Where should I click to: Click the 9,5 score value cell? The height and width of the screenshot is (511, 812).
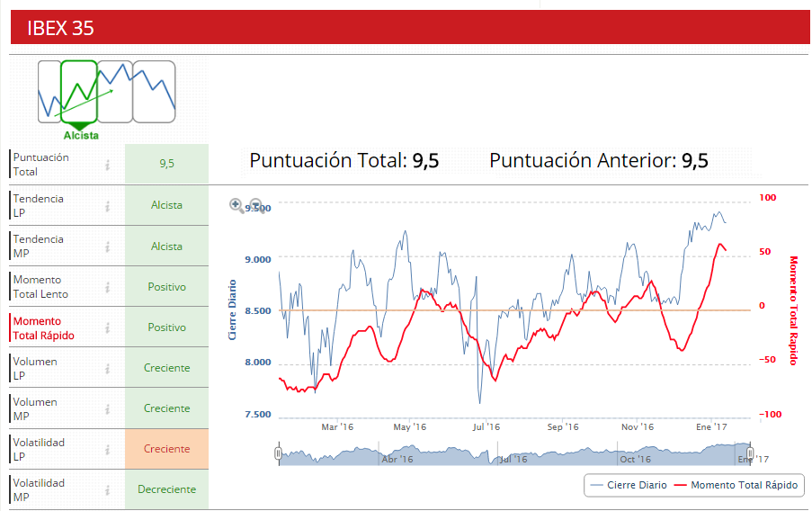(x=166, y=164)
